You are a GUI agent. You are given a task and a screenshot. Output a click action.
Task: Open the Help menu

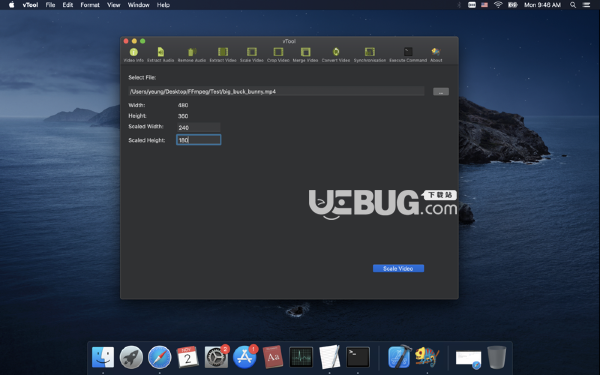163,5
